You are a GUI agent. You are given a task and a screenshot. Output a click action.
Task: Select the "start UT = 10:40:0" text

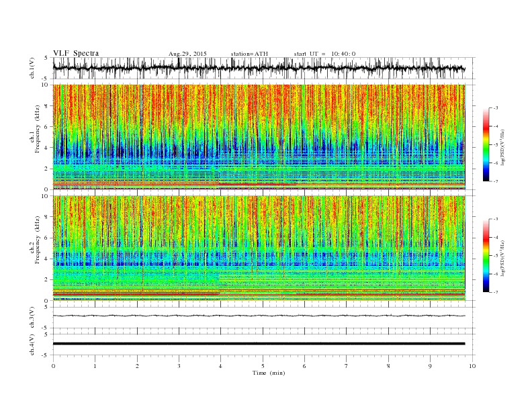[x=324, y=54]
